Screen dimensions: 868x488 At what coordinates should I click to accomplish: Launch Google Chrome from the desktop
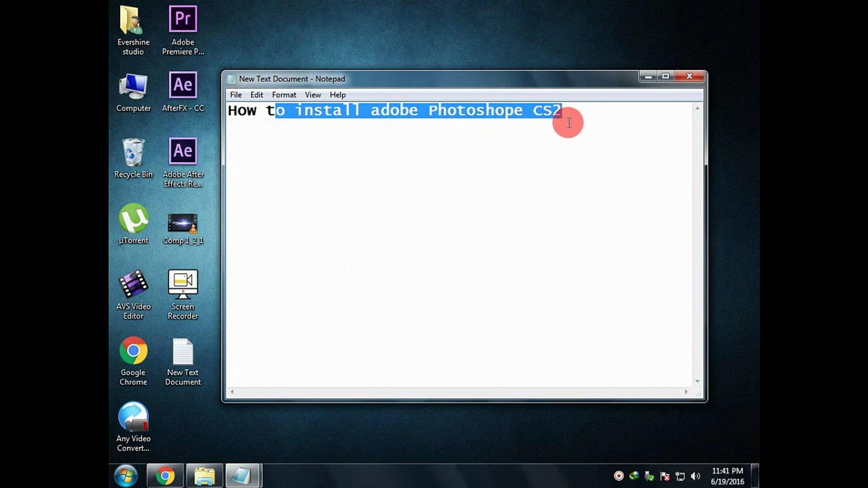pyautogui.click(x=133, y=350)
